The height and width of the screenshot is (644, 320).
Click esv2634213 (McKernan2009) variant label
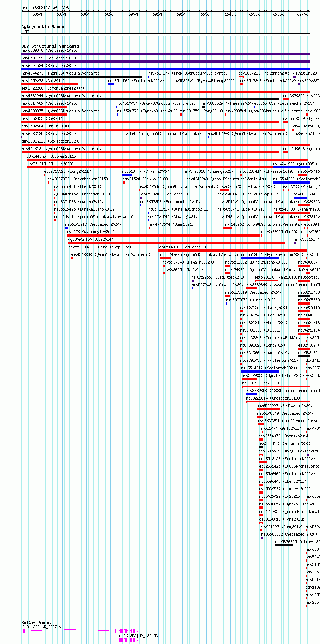click(265, 73)
